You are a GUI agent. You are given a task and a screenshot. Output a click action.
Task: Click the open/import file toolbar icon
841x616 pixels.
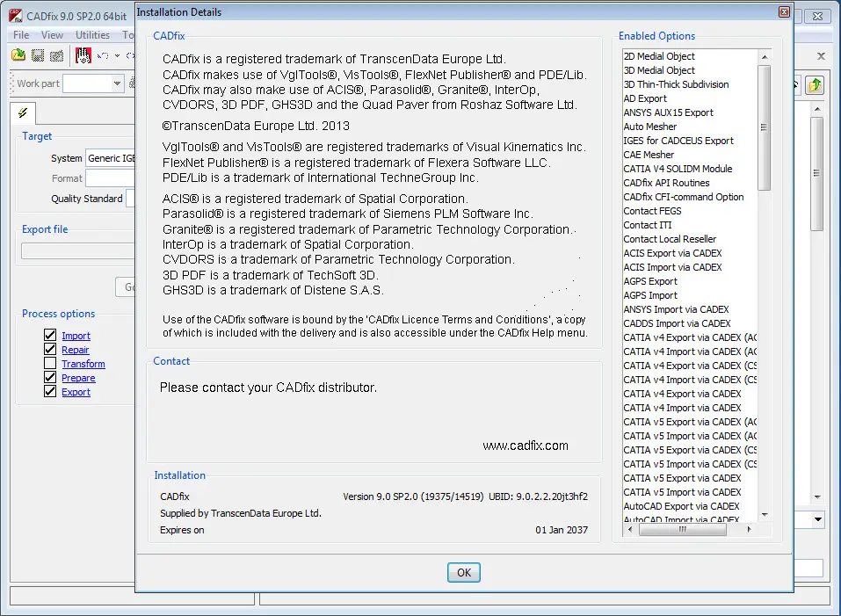pos(18,54)
